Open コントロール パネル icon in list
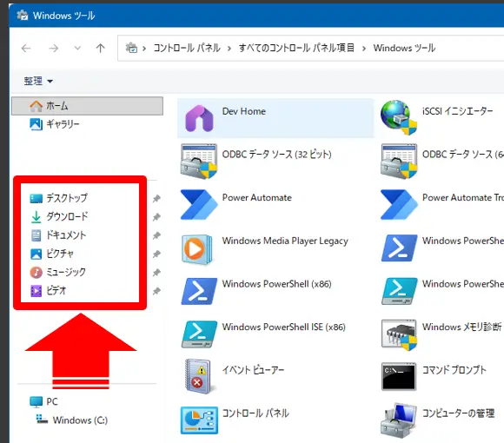The height and width of the screenshot is (443, 504). [199, 420]
